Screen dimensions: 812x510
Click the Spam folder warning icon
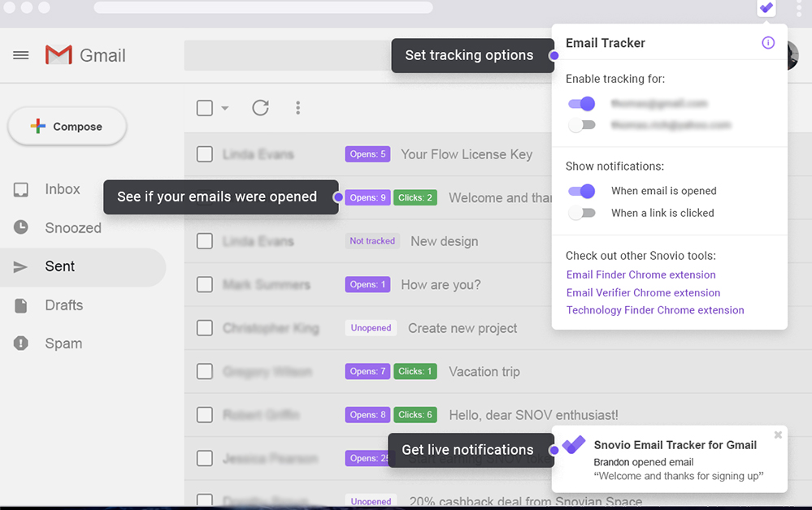tap(20, 343)
